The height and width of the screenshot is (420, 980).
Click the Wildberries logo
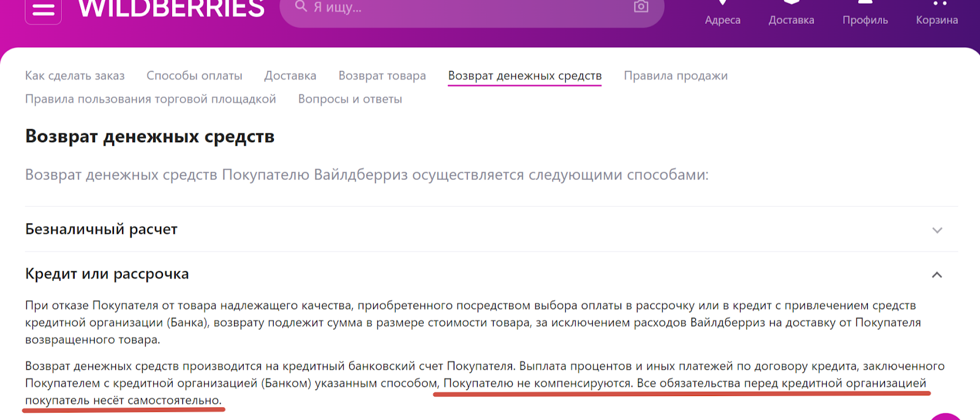171,9
